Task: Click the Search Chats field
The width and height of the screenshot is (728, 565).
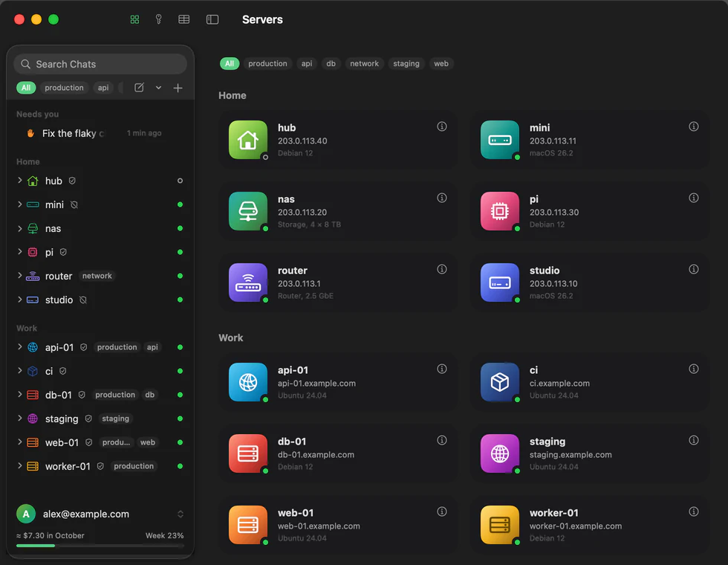Action: 100,64
